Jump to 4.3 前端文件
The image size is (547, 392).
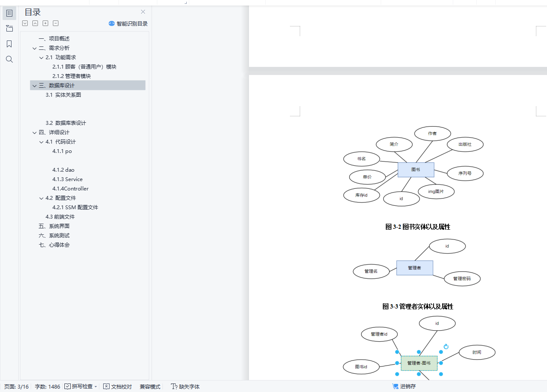point(60,217)
